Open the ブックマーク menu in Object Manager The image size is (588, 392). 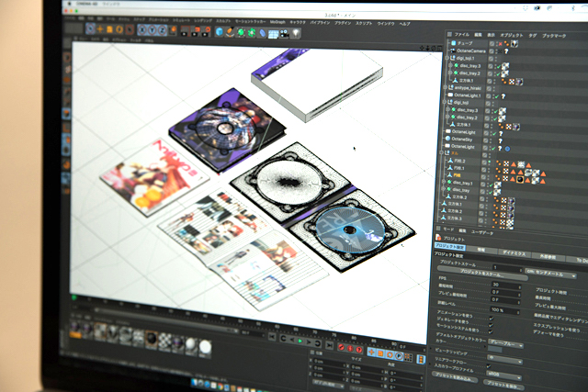click(x=554, y=36)
